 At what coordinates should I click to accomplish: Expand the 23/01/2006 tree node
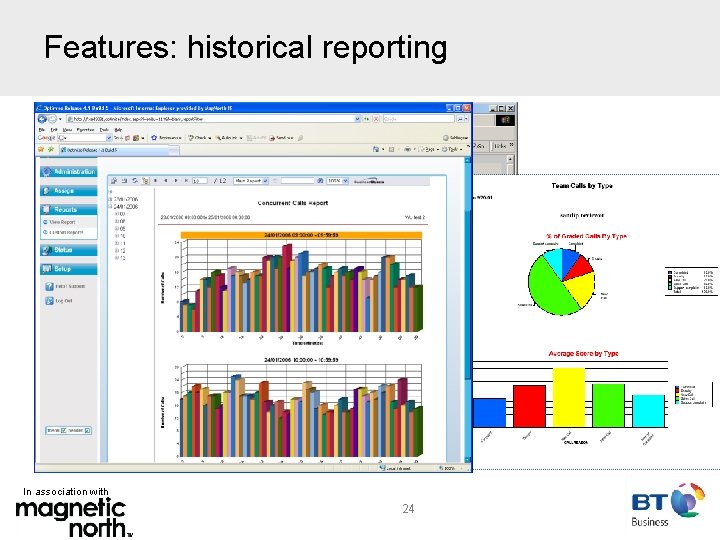pos(110,199)
